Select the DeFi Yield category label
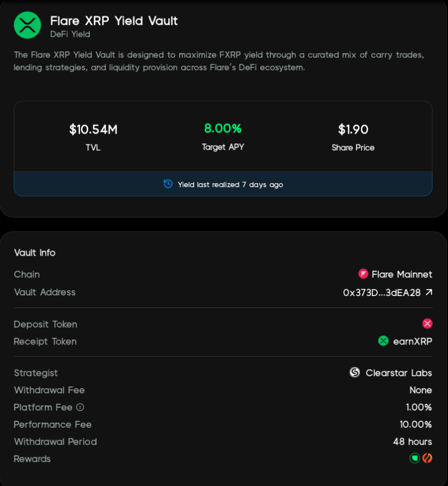The image size is (448, 486). [x=68, y=35]
